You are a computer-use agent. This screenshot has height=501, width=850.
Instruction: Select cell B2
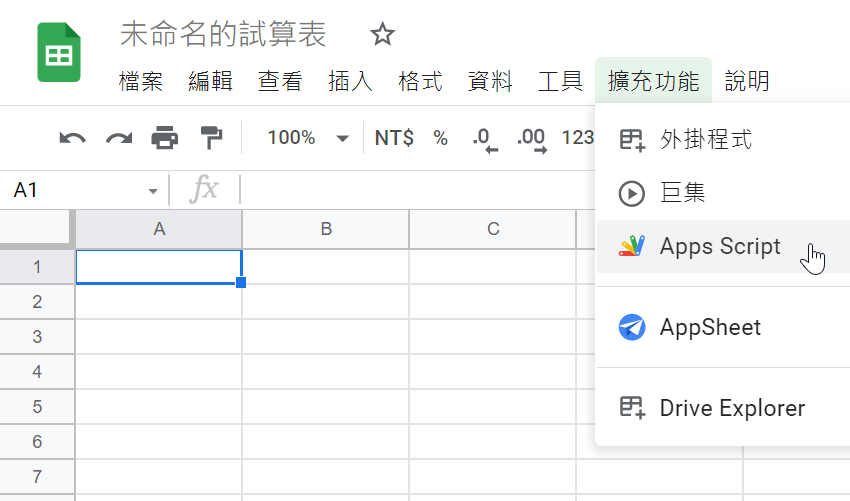coord(326,301)
